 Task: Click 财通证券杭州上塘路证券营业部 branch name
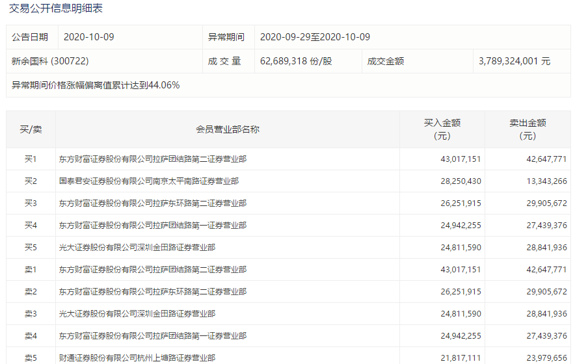[x=137, y=358]
